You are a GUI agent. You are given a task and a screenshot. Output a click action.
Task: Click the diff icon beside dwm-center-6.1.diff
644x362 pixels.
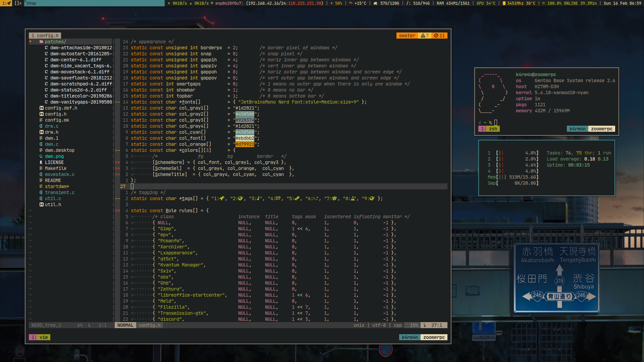(x=46, y=60)
